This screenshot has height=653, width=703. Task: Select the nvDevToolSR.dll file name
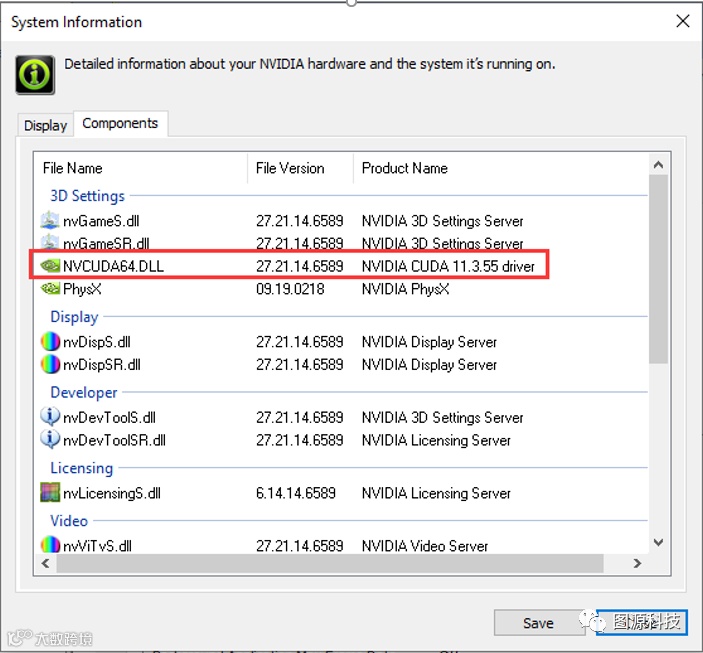[114, 440]
